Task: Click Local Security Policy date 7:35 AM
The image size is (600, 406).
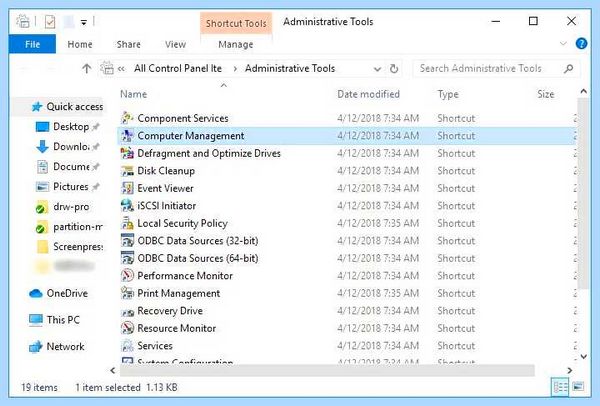Action: click(378, 223)
